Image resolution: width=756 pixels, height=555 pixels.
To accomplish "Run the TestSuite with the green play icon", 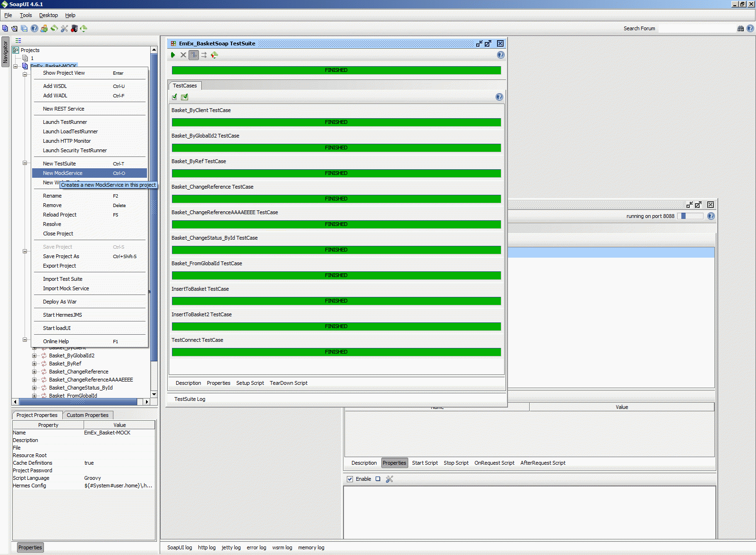I will [173, 55].
